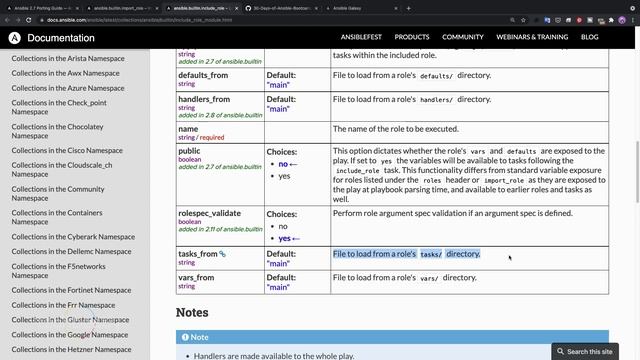This screenshot has height=360, width=640.
Task: Click the defaults_from parameter name
Action: click(x=203, y=75)
